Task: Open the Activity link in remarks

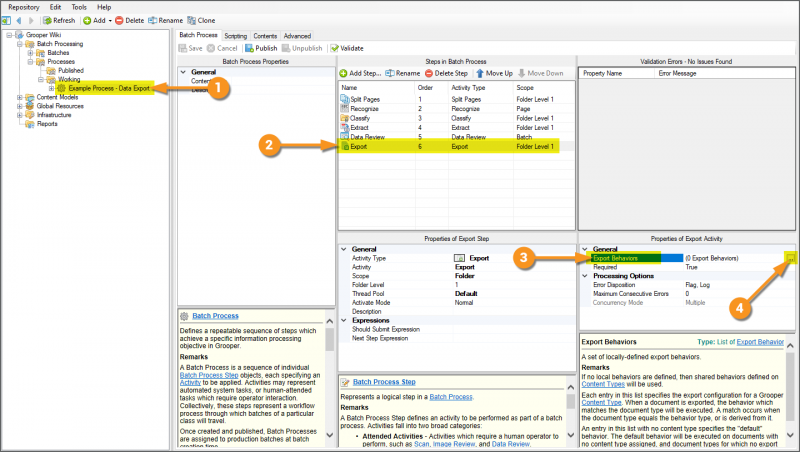Action: [x=190, y=383]
